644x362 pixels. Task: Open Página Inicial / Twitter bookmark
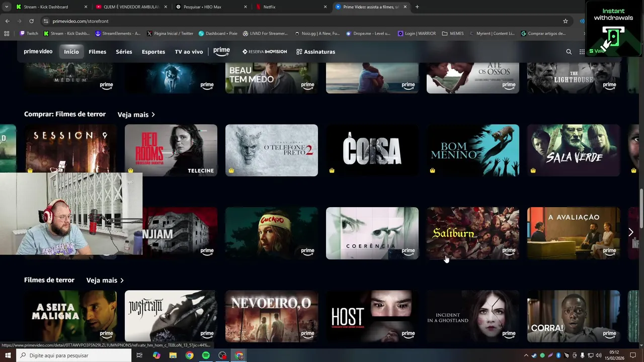(x=170, y=34)
